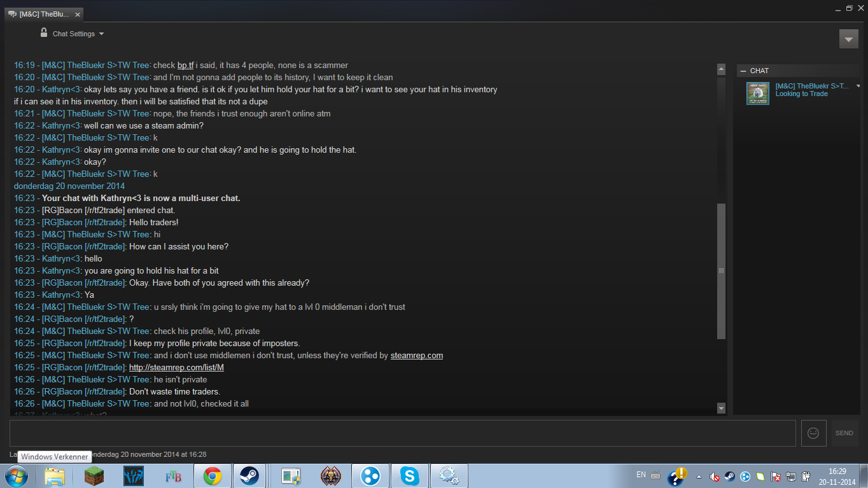This screenshot has width=868, height=488.
Task: Open the FTB launcher taskbar icon
Action: (x=173, y=475)
